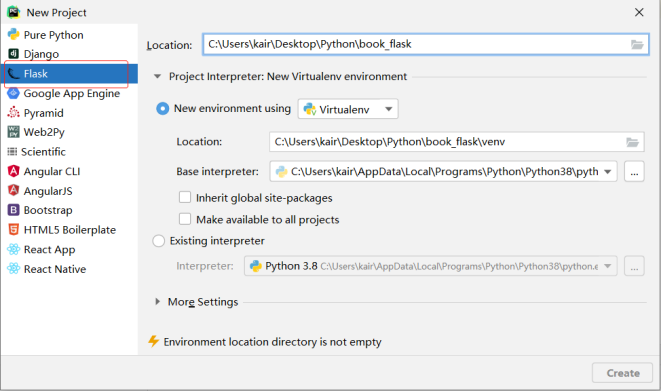Click the Base interpreter path text
The width and height of the screenshot is (661, 391).
[x=444, y=171]
